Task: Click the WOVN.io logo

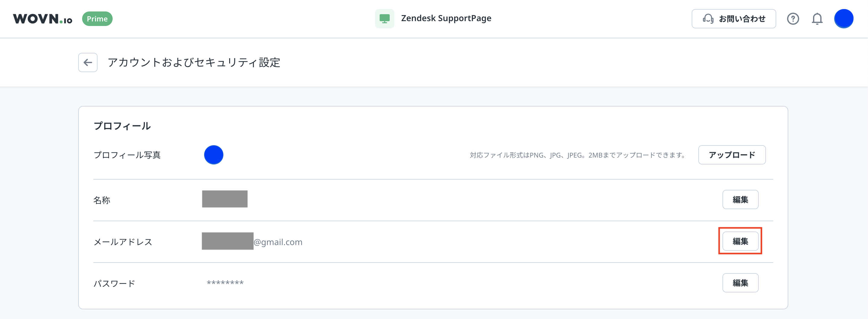Action: tap(43, 19)
